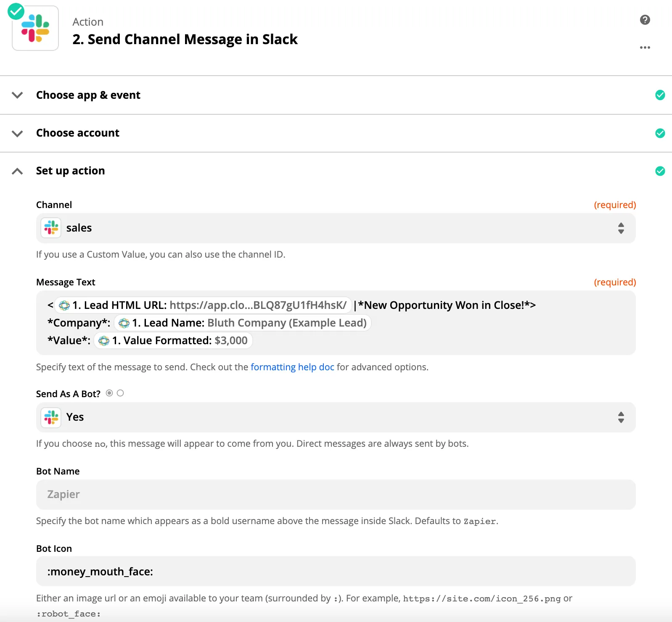
Task: Expand the Choose app & event section
Action: pyautogui.click(x=17, y=95)
